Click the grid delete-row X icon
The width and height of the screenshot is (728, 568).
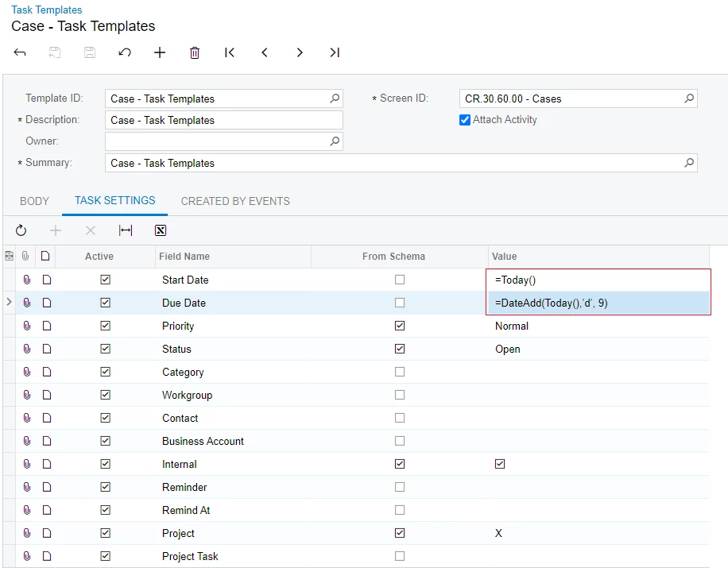point(91,230)
